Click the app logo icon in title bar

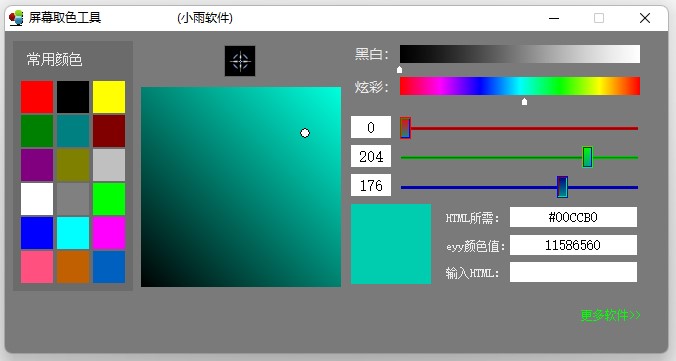pos(16,18)
